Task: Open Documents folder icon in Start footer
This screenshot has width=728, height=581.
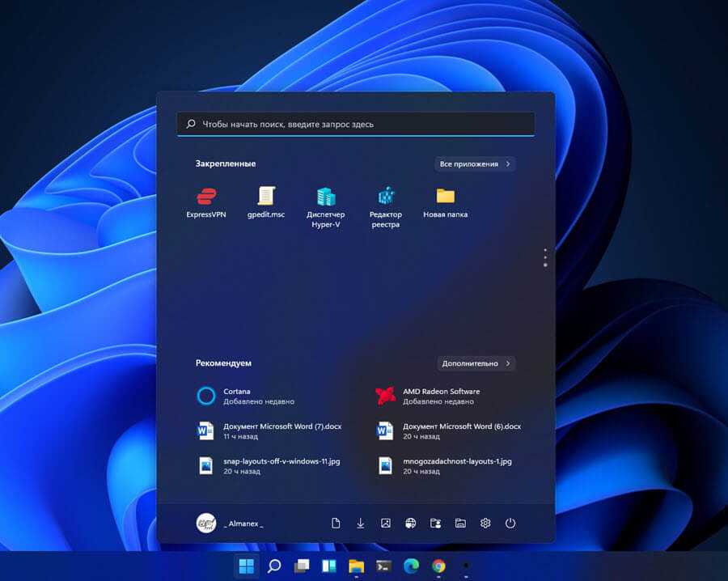Action: tap(336, 524)
